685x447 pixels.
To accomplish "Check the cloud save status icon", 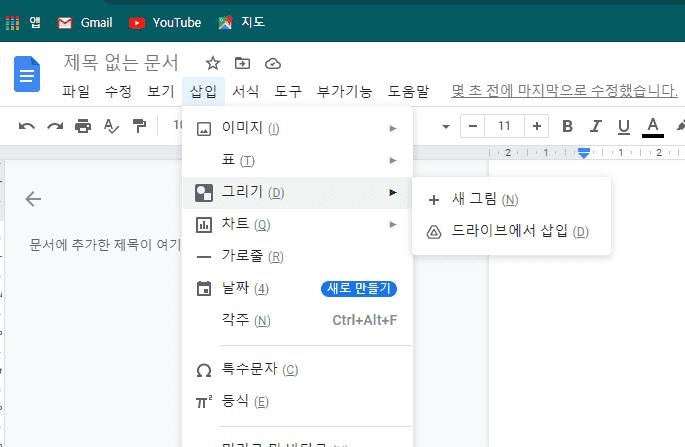I will [x=273, y=64].
